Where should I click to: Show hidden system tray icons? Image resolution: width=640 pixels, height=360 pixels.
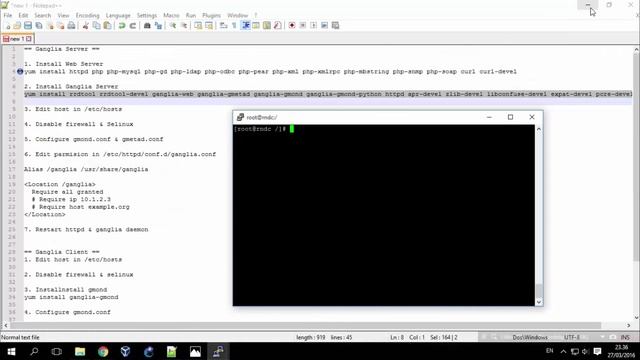pyautogui.click(x=563, y=351)
